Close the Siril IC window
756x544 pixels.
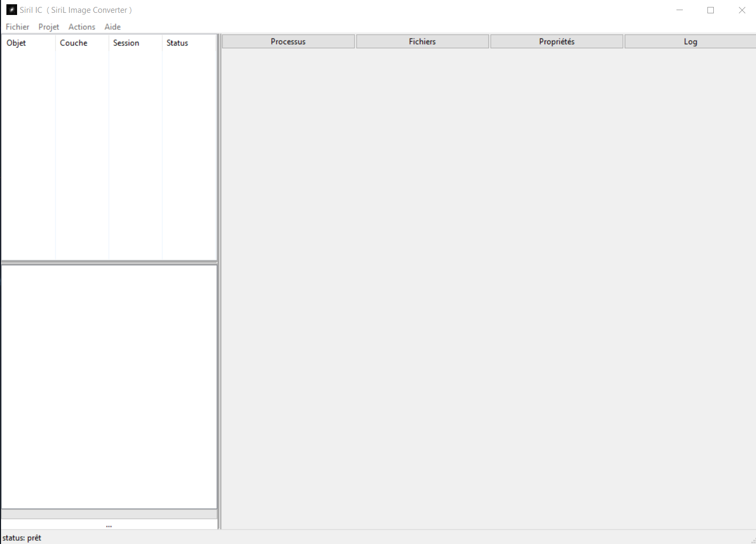[742, 10]
